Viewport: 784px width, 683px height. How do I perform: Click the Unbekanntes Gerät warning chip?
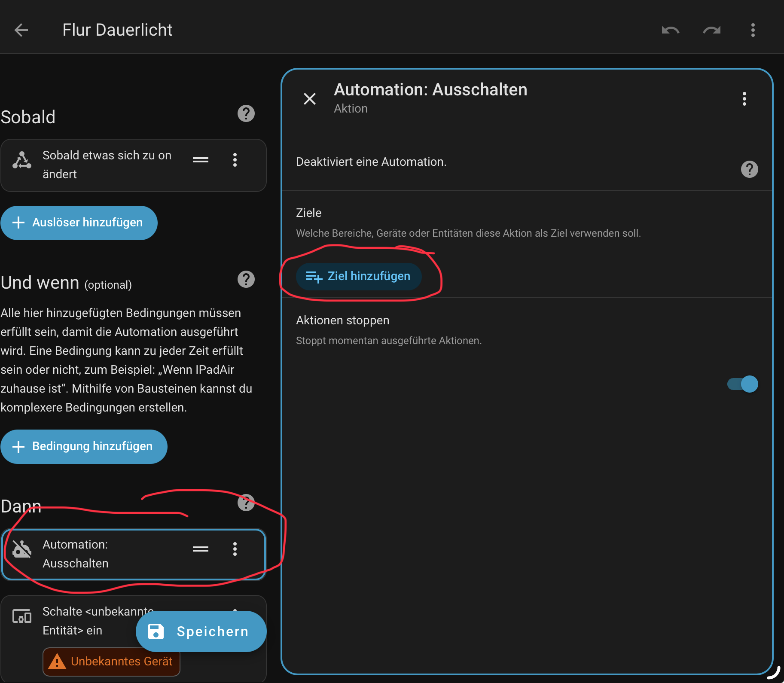pyautogui.click(x=111, y=662)
